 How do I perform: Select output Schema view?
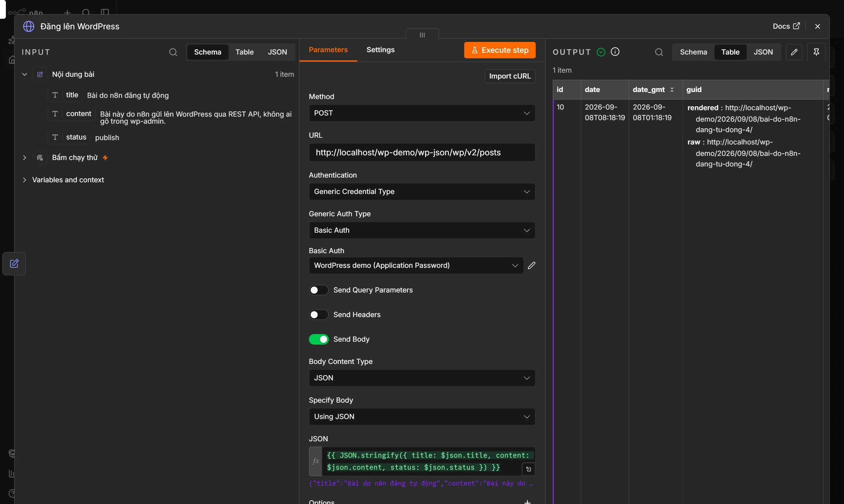(693, 52)
